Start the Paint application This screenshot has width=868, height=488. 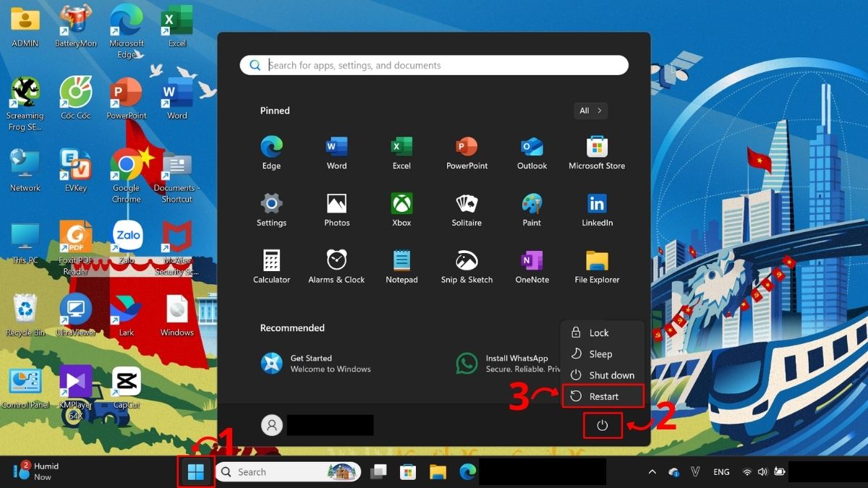coord(532,206)
